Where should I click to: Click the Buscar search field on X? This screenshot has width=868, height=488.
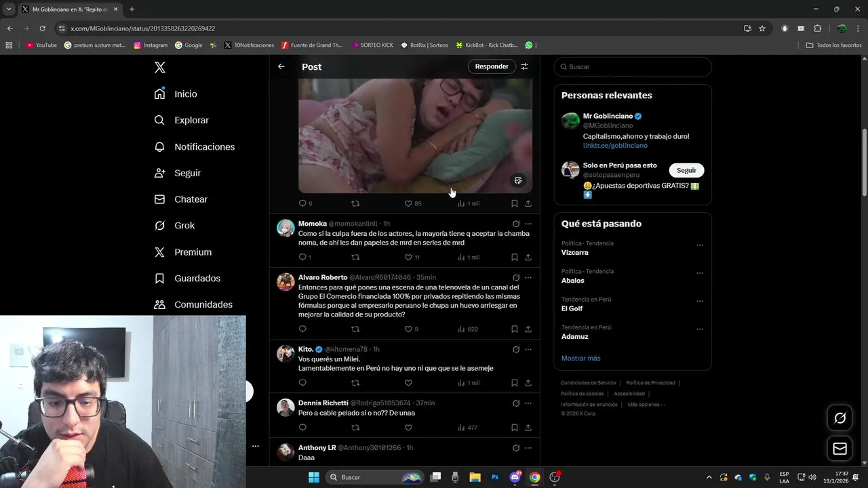click(x=633, y=67)
